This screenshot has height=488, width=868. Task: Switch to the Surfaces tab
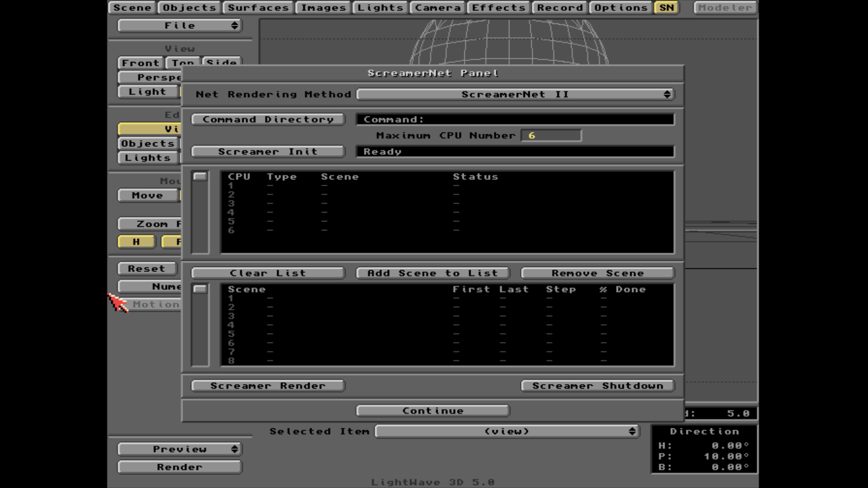[x=258, y=8]
